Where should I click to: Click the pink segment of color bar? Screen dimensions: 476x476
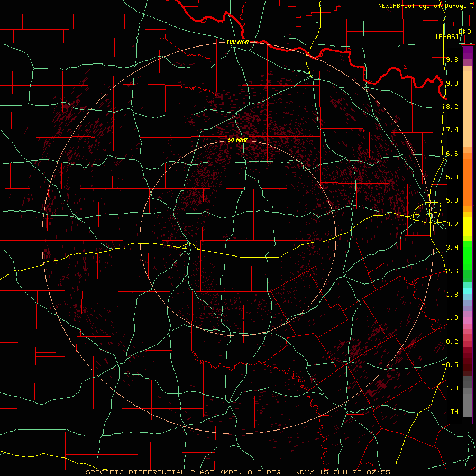coord(467,321)
